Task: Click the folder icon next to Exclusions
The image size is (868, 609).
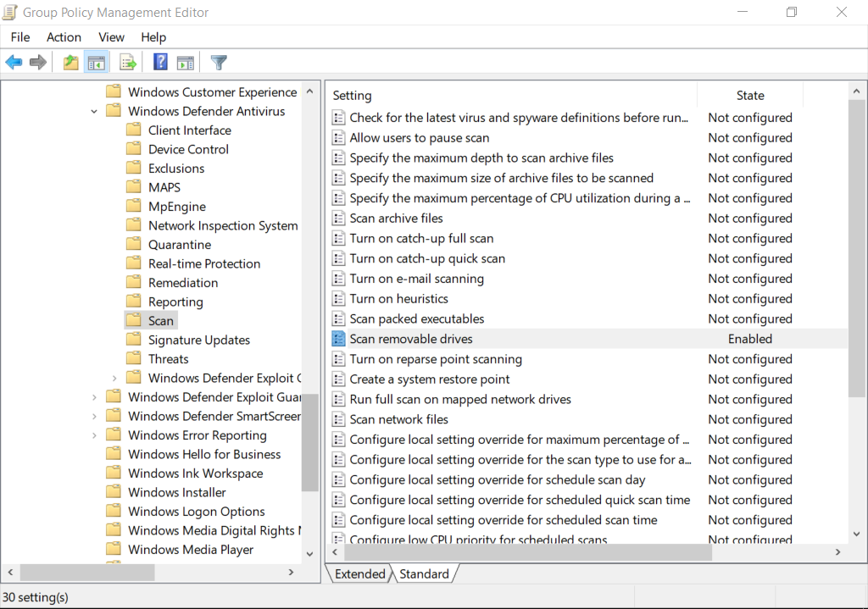Action: click(133, 168)
